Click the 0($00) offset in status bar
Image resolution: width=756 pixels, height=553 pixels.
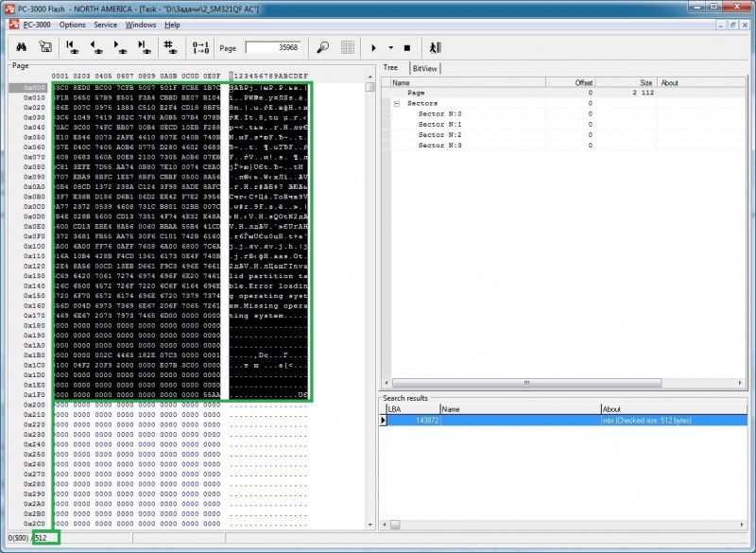(x=18, y=538)
